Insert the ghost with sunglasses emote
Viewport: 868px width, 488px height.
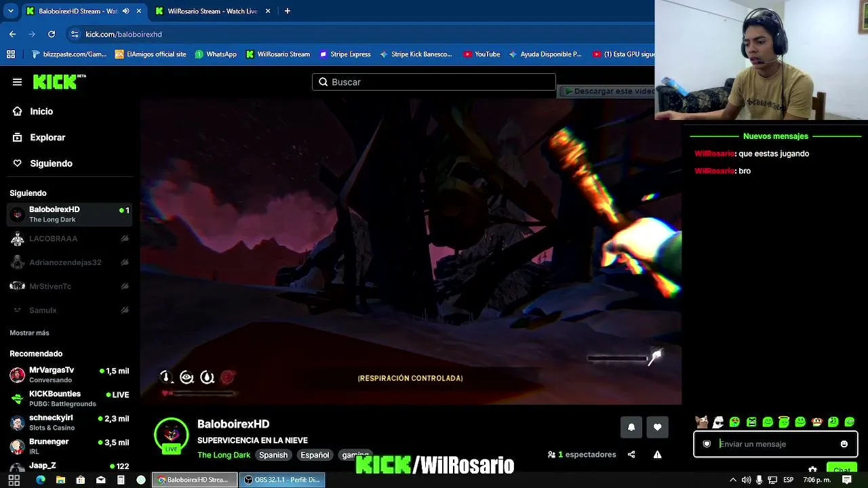pos(718,422)
